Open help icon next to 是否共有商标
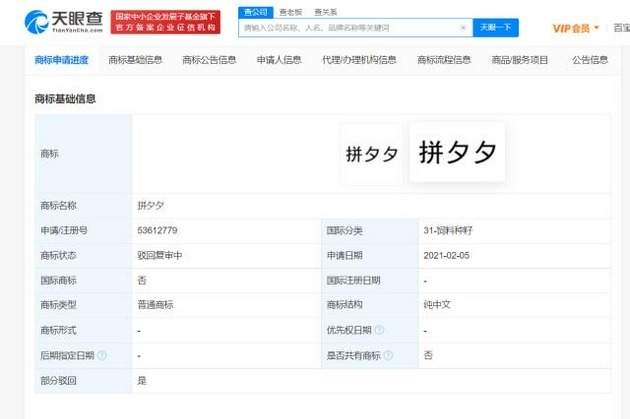630x419 pixels. tap(388, 355)
